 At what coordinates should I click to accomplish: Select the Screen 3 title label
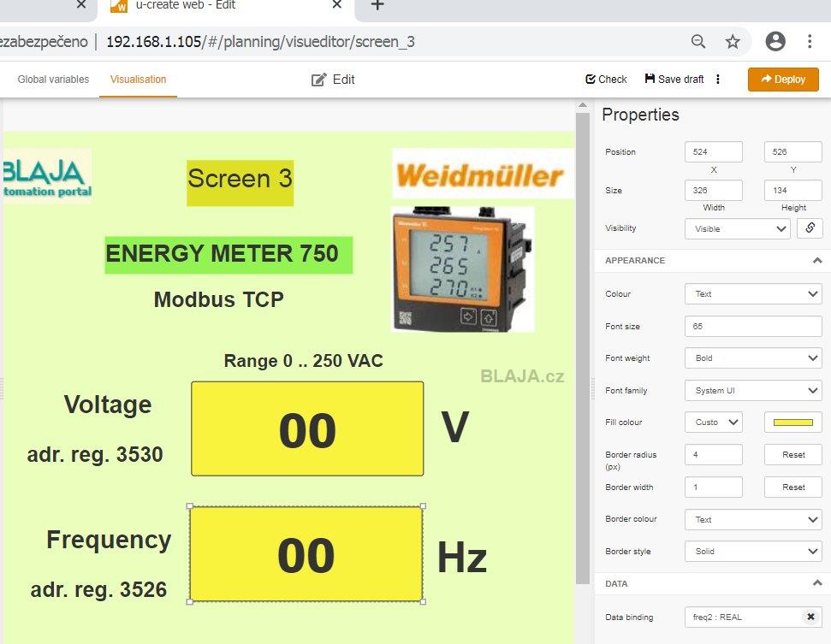(240, 183)
